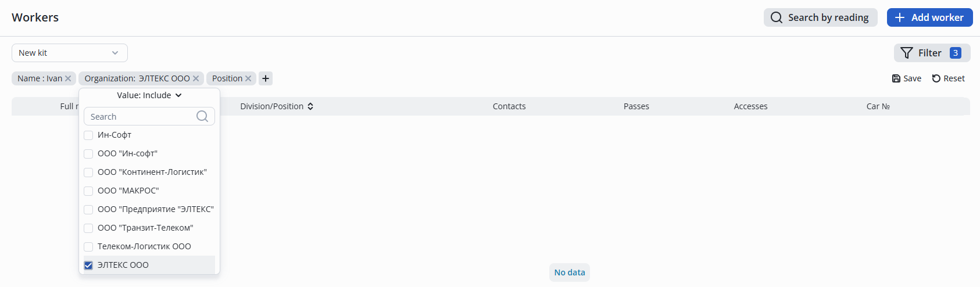Click the Contacts column header
This screenshot has width=980, height=287.
coord(509,106)
